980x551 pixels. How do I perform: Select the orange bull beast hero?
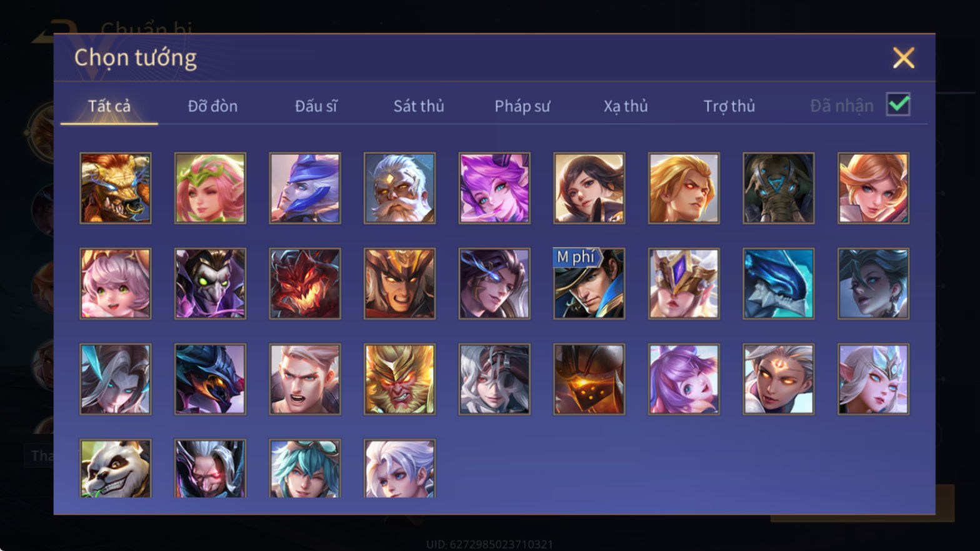[116, 188]
